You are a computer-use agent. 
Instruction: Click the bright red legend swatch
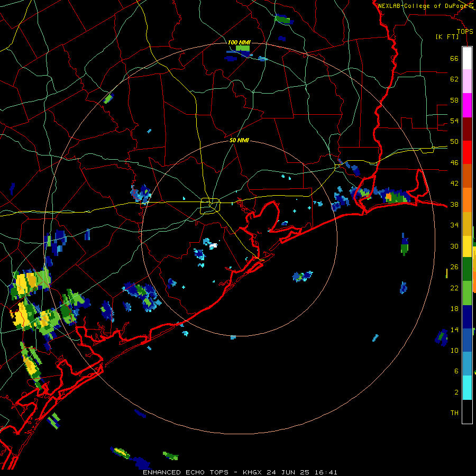pos(467,152)
